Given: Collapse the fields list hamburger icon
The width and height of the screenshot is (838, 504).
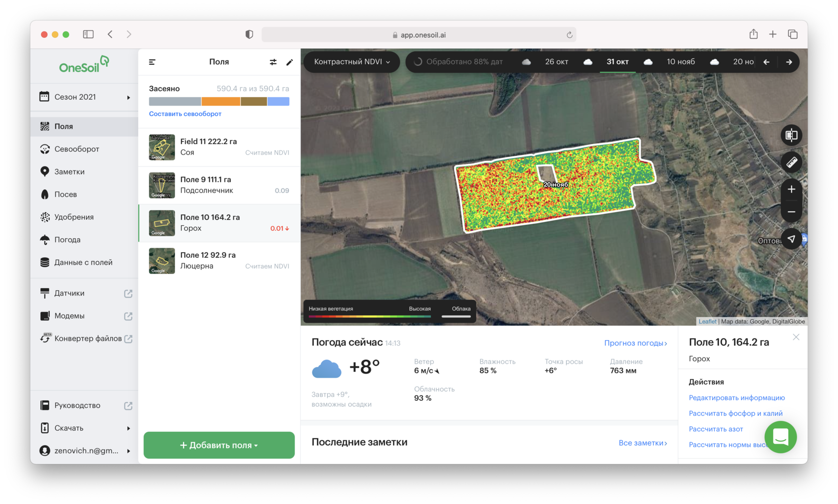Looking at the screenshot, I should pos(152,62).
